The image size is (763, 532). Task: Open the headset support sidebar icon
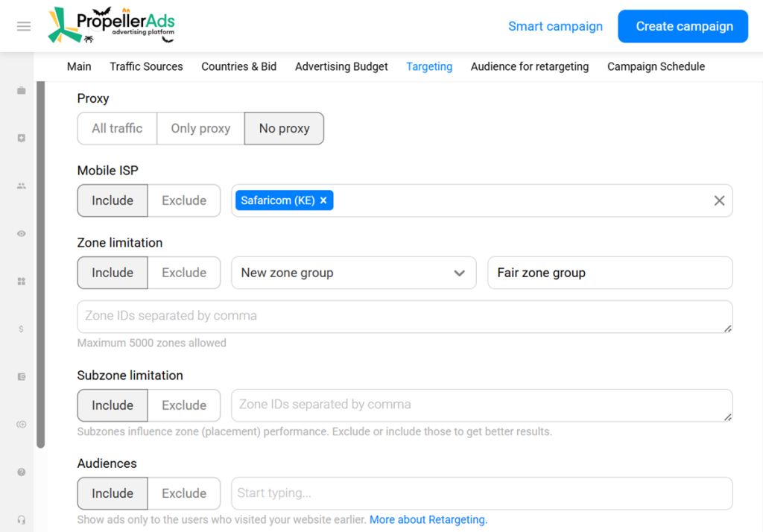(x=22, y=520)
